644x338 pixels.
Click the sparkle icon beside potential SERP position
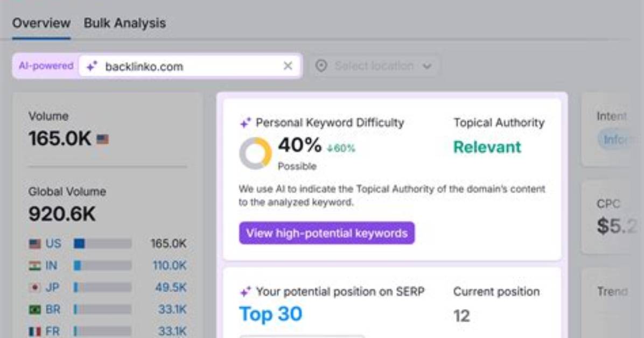coord(245,292)
